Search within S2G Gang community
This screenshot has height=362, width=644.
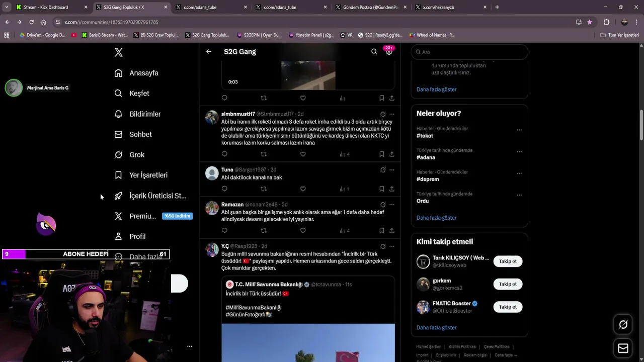point(374,52)
